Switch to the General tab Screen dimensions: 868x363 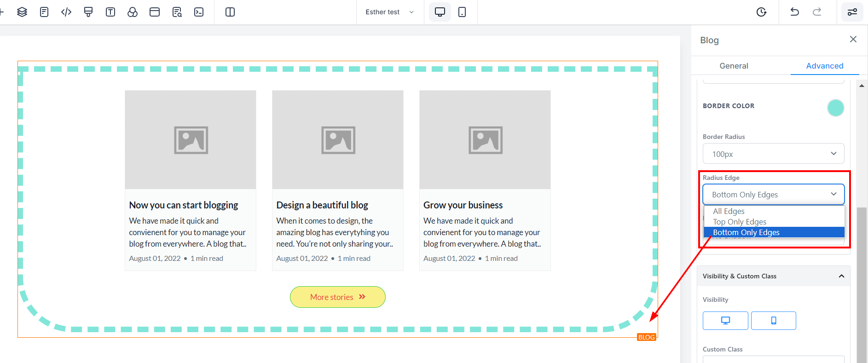[734, 66]
